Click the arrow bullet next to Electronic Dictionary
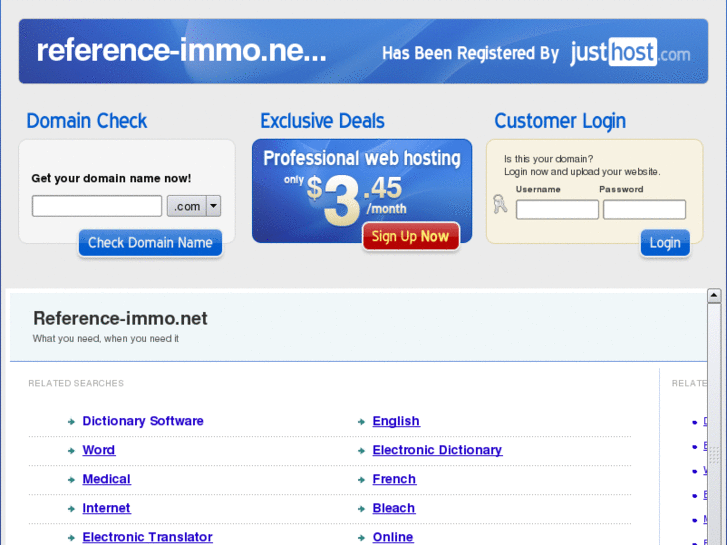This screenshot has width=727, height=545. 362,451
